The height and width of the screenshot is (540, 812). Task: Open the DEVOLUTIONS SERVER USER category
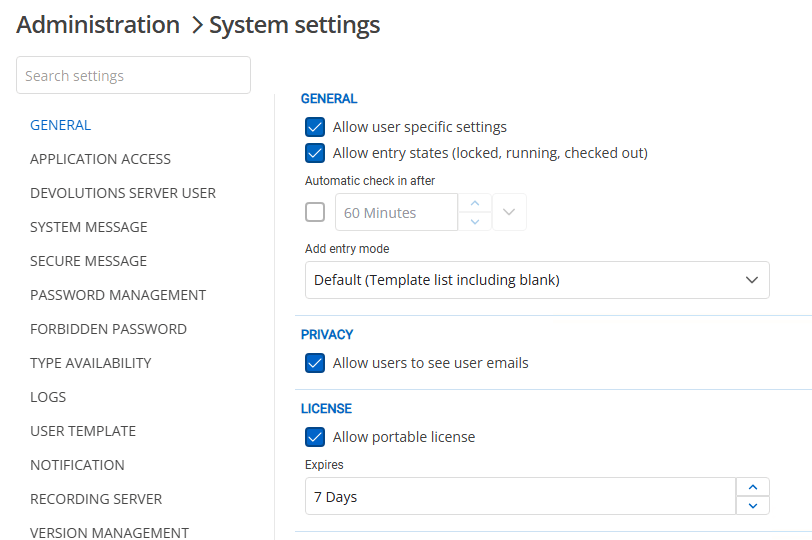(123, 193)
